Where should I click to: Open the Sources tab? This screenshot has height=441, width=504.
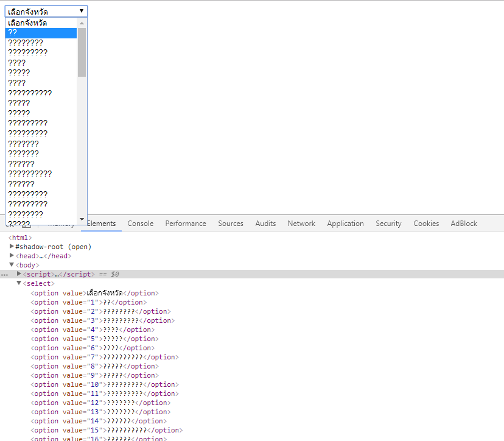[231, 224]
